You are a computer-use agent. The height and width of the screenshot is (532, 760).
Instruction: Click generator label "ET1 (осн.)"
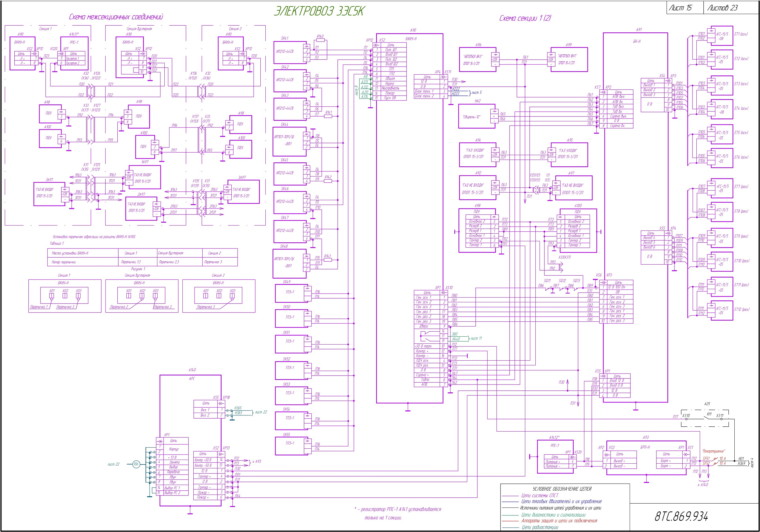click(x=741, y=34)
